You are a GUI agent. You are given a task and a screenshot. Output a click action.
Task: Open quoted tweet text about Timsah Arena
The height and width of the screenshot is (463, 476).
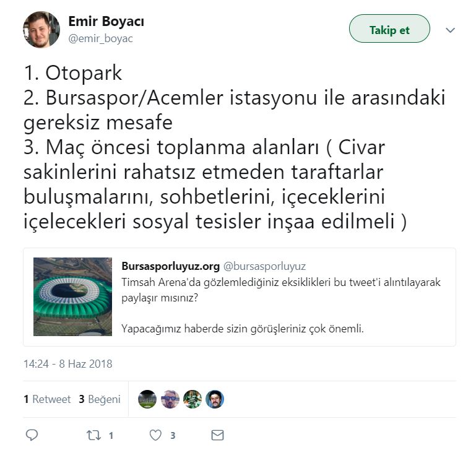point(281,305)
